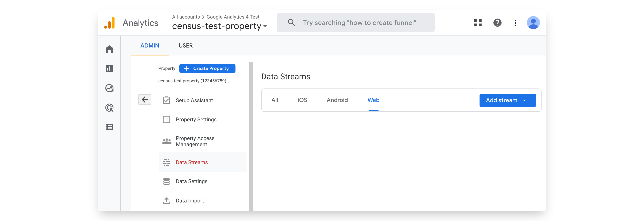644x221 pixels.
Task: Open the user account avatar
Action: tap(533, 23)
